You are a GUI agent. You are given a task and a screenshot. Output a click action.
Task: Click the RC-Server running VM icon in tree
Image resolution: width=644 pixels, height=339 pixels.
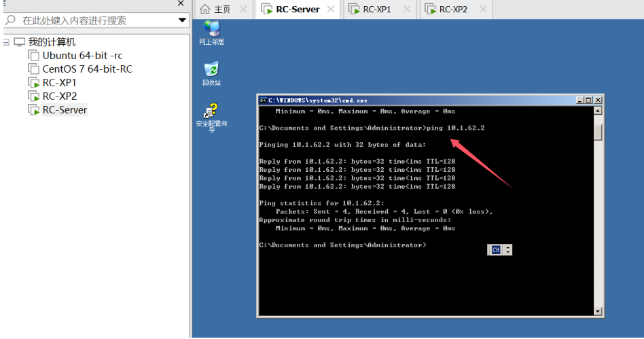tap(34, 109)
